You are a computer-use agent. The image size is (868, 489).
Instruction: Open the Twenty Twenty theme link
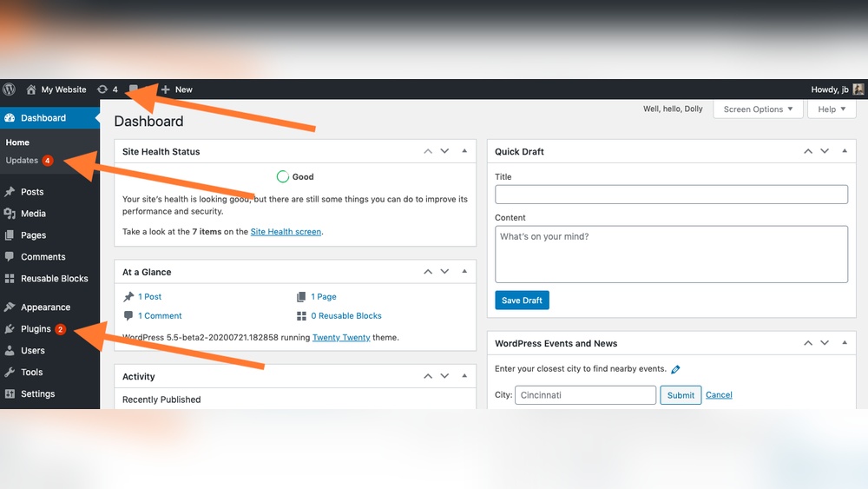click(x=341, y=337)
